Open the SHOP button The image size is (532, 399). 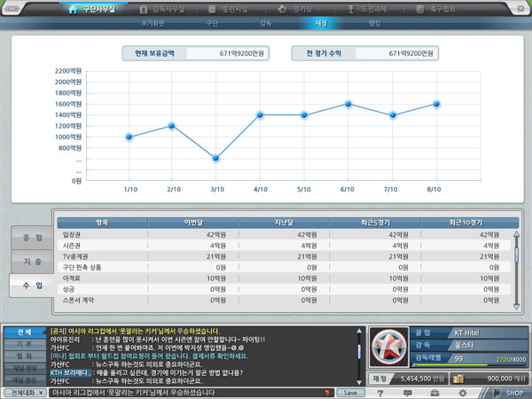pos(509,393)
